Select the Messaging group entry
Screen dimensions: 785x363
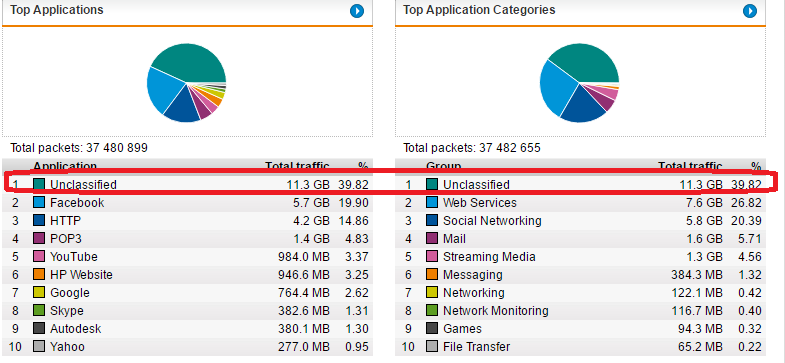[x=473, y=275]
